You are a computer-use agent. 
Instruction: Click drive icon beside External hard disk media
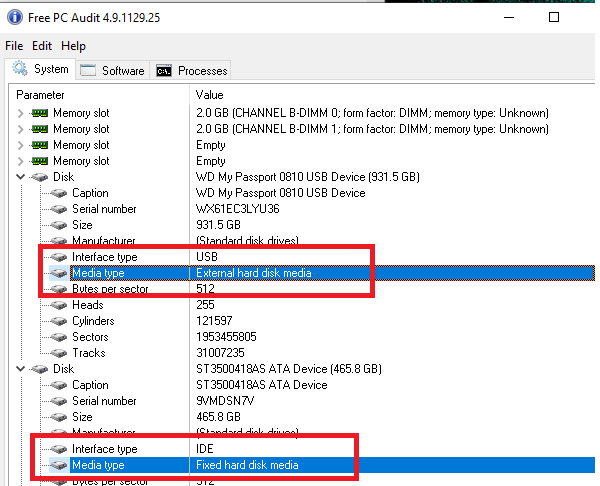click(x=59, y=273)
